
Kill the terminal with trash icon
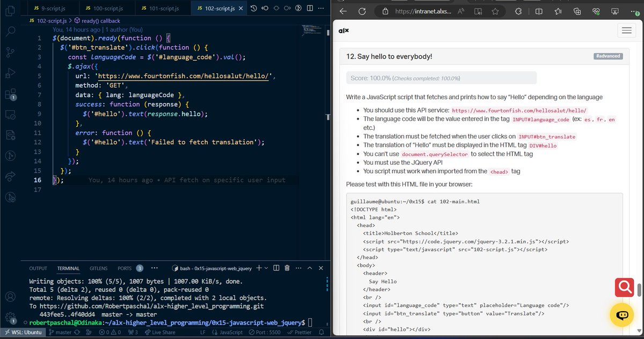point(287,268)
